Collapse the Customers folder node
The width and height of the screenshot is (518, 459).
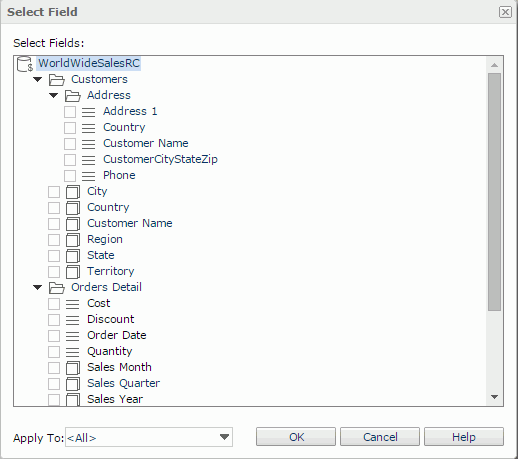pos(38,79)
